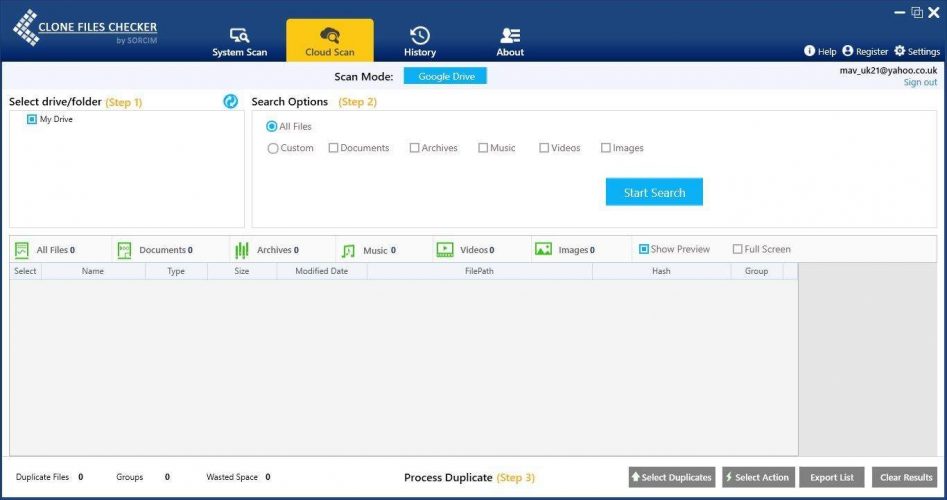947x500 pixels.
Task: Sort results by Hash column
Action: pos(661,271)
